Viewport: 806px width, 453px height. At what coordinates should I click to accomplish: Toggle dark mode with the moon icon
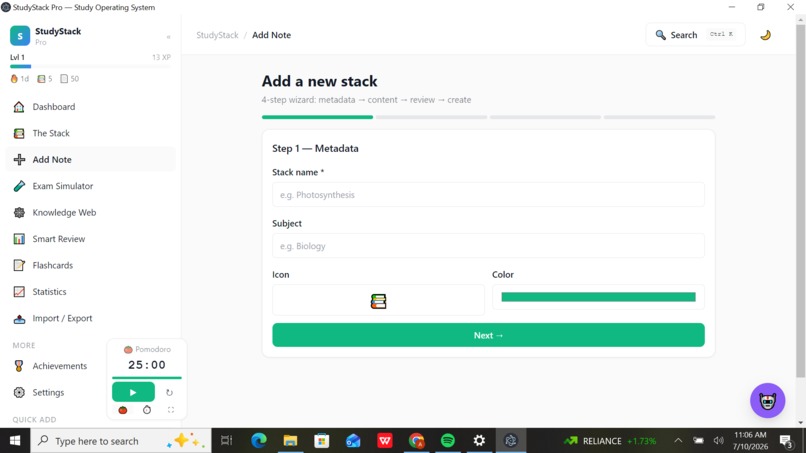[x=765, y=35]
